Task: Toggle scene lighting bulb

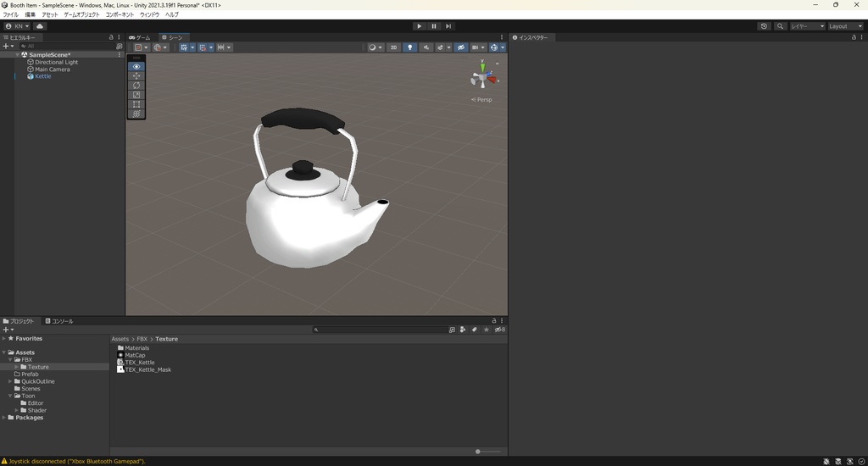Action: pos(409,47)
